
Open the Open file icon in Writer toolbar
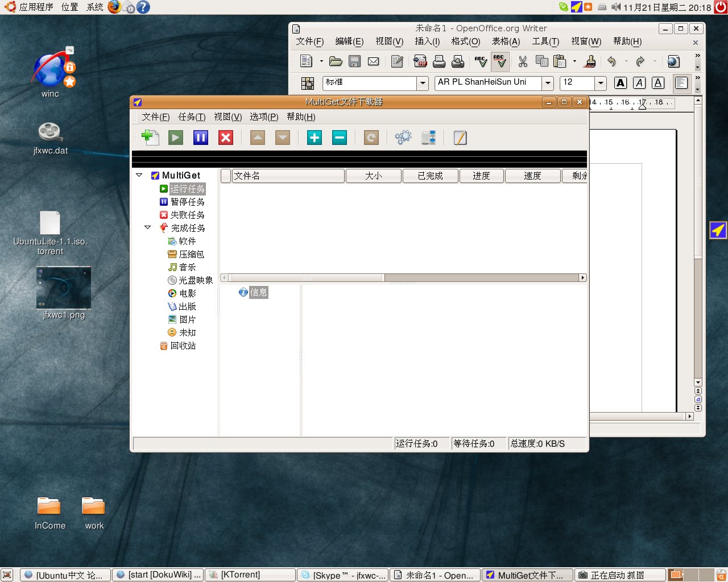[336, 61]
